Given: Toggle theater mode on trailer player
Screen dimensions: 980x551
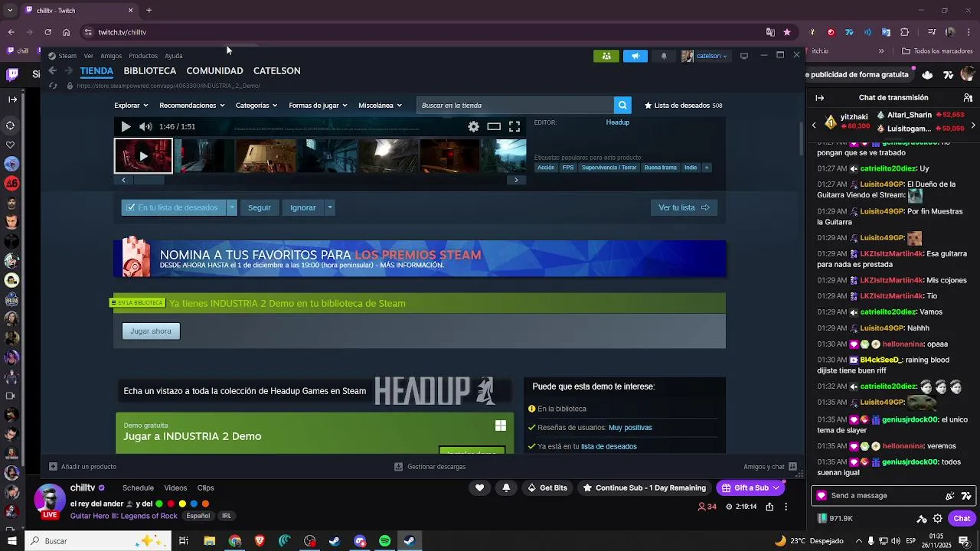Looking at the screenshot, I should click(x=494, y=127).
